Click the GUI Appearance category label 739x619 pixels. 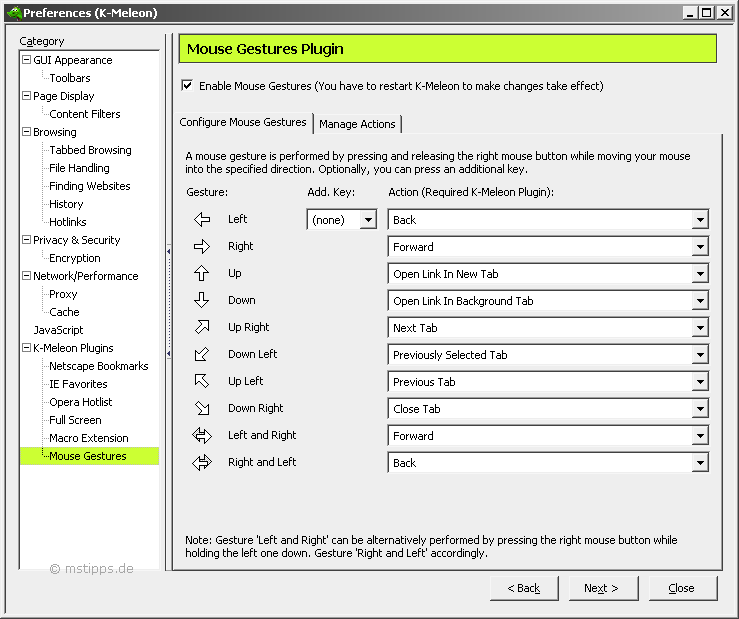tap(73, 60)
